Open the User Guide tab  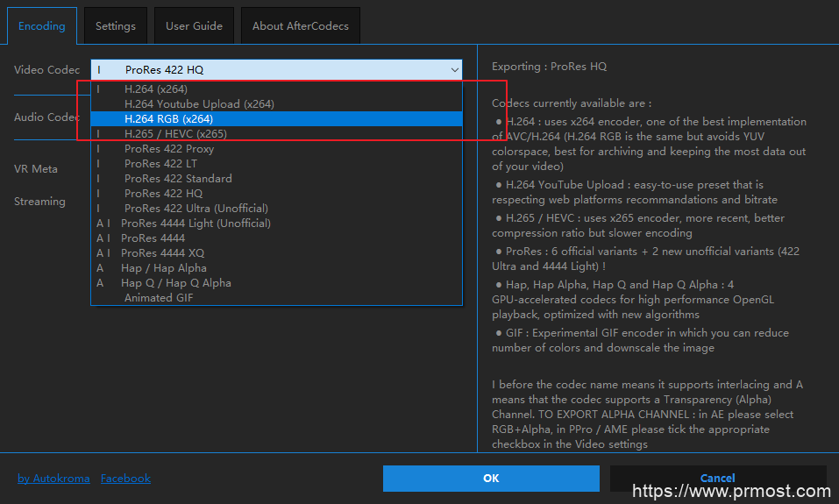(195, 25)
